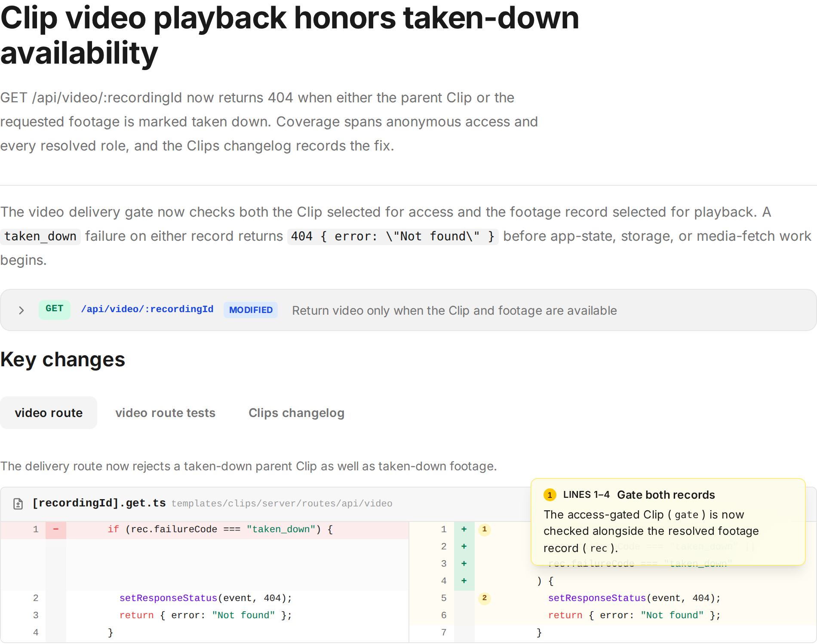Click the "Key changes" heading

point(63,359)
